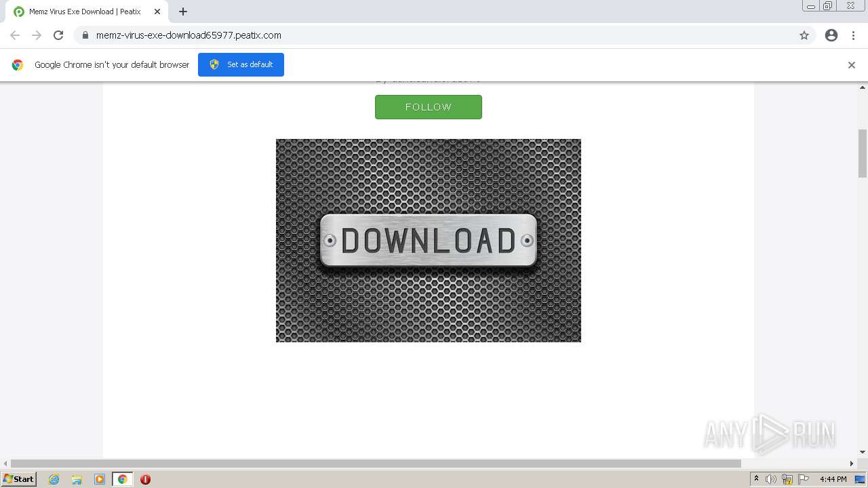Click the network tray icon
Viewport: 868px width, 488px height.
787,479
